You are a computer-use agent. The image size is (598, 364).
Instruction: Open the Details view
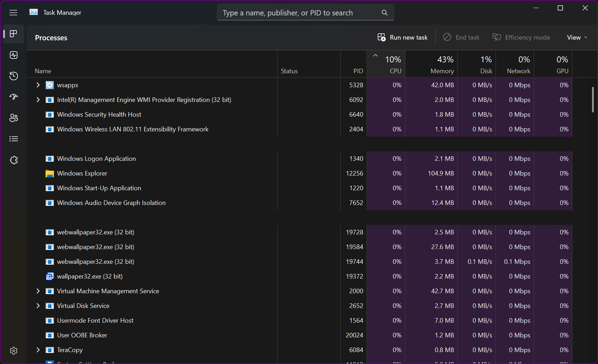tap(13, 139)
